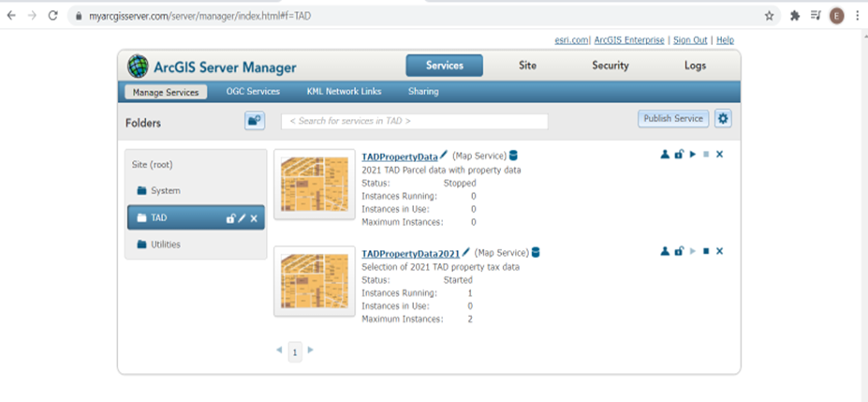
Task: Select the Site (root) folder
Action: 153,165
